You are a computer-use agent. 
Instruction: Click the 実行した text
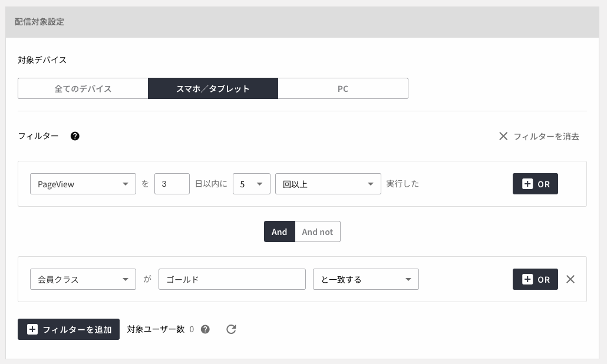coord(403,184)
